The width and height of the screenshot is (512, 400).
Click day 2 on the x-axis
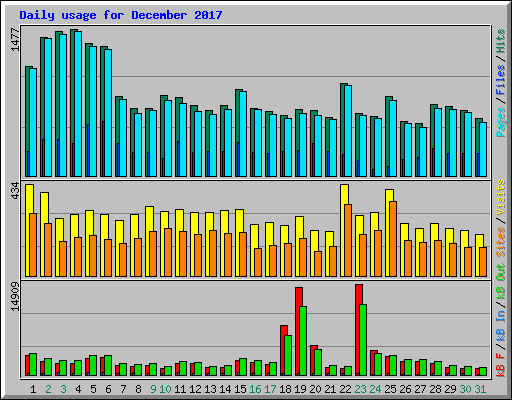pos(48,389)
